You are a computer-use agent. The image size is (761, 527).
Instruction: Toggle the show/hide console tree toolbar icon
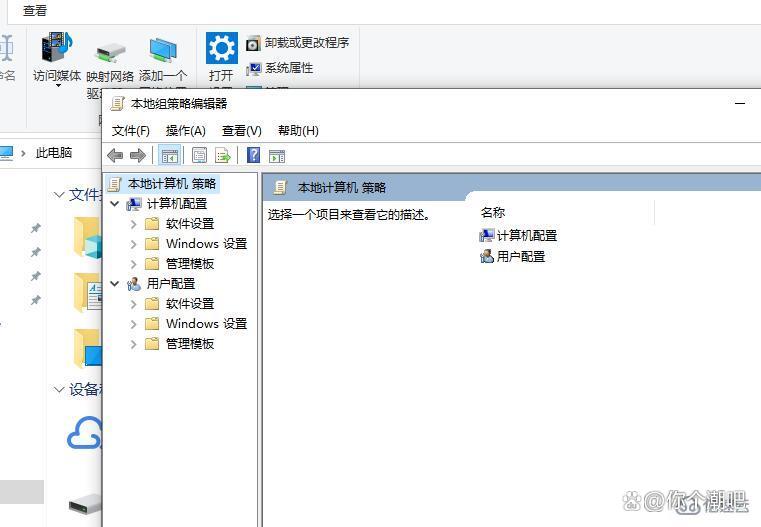click(x=169, y=156)
